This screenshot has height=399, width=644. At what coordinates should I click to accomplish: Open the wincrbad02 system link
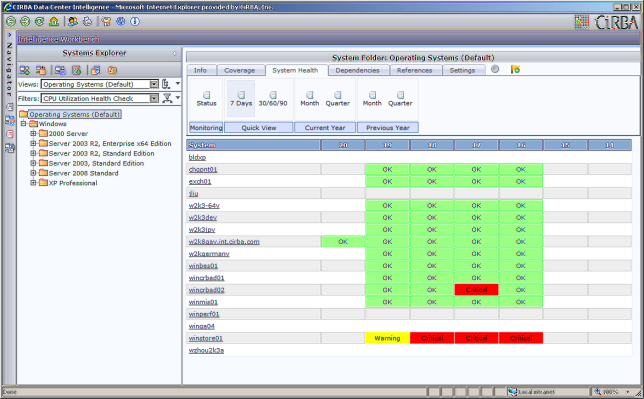[206, 290]
